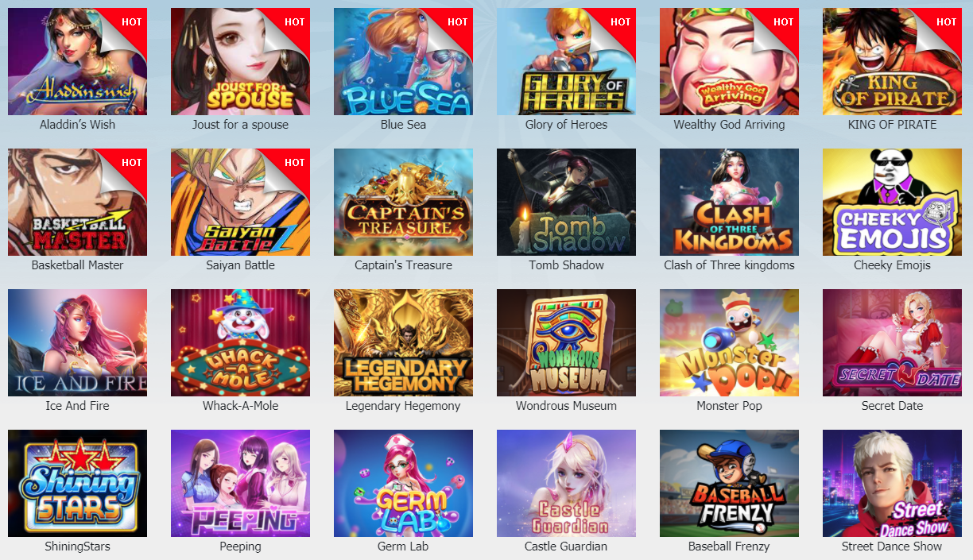Click the Baseball Frenzy text label
Screen dimensions: 973x560
[729, 546]
